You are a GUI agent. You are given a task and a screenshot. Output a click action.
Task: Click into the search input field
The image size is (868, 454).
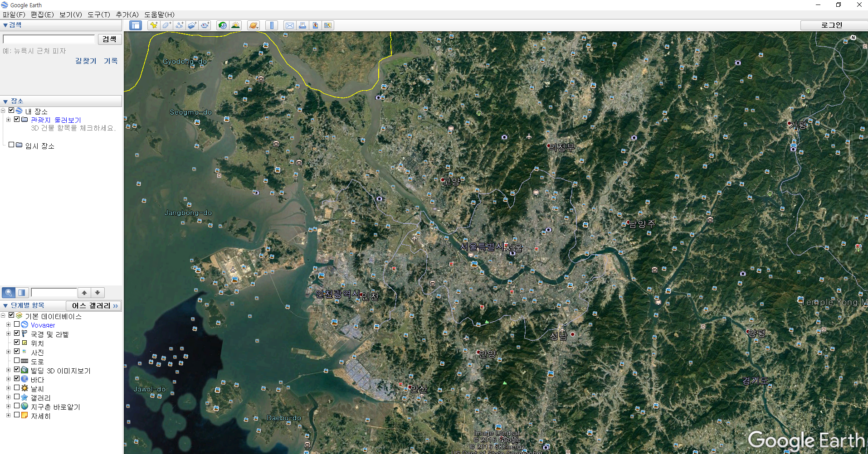tap(49, 39)
